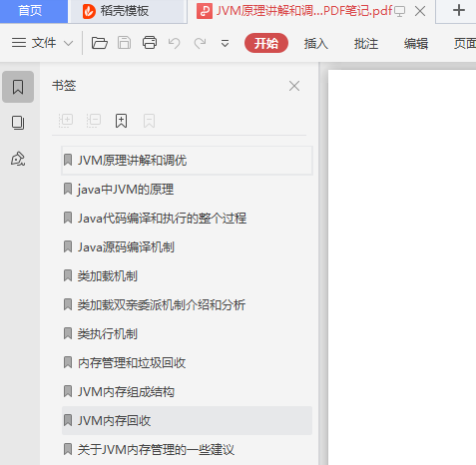Go to bookmark 类加载双亲委派机制介绍和分析
The height and width of the screenshot is (465, 476).
click(x=187, y=305)
